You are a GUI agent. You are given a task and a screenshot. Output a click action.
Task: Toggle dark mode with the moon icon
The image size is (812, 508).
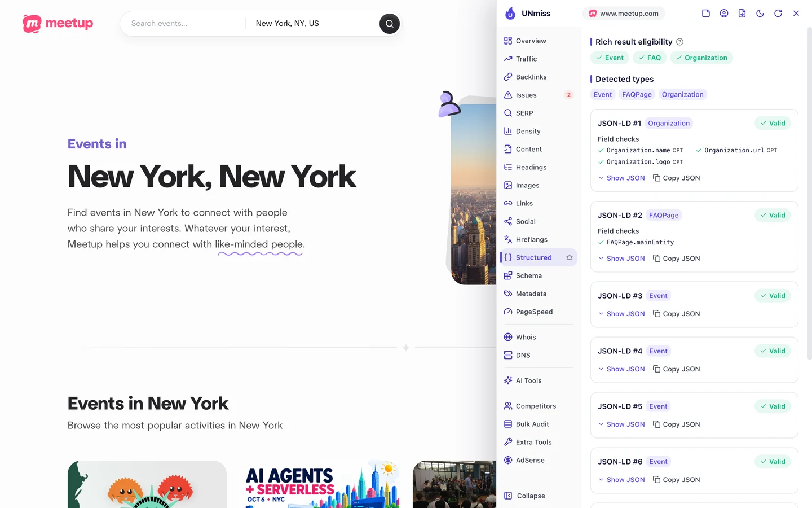click(760, 14)
